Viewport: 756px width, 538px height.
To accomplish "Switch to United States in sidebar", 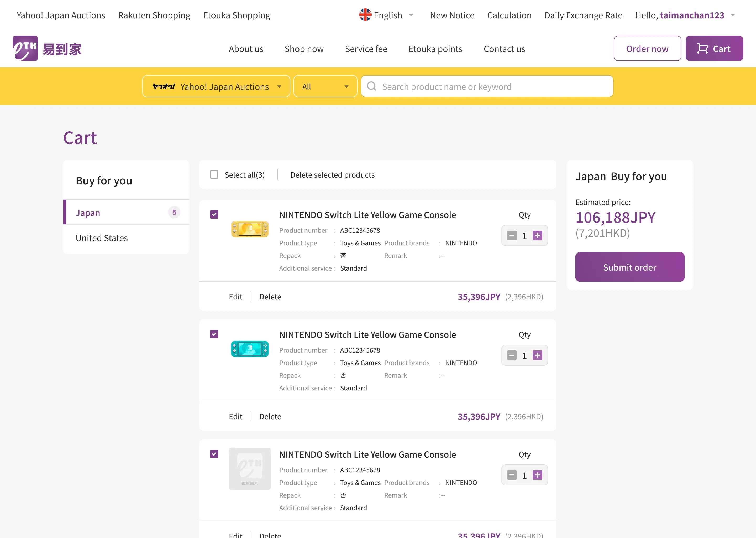I will point(102,238).
